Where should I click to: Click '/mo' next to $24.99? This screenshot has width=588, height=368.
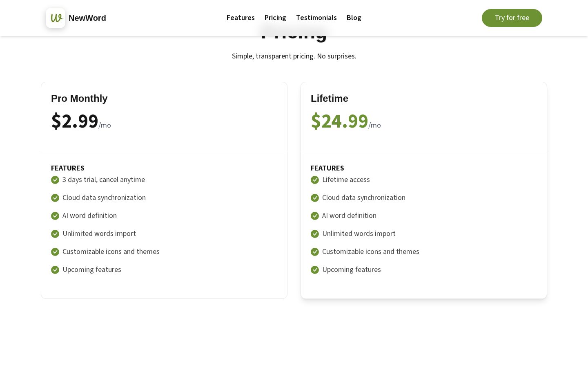375,125
